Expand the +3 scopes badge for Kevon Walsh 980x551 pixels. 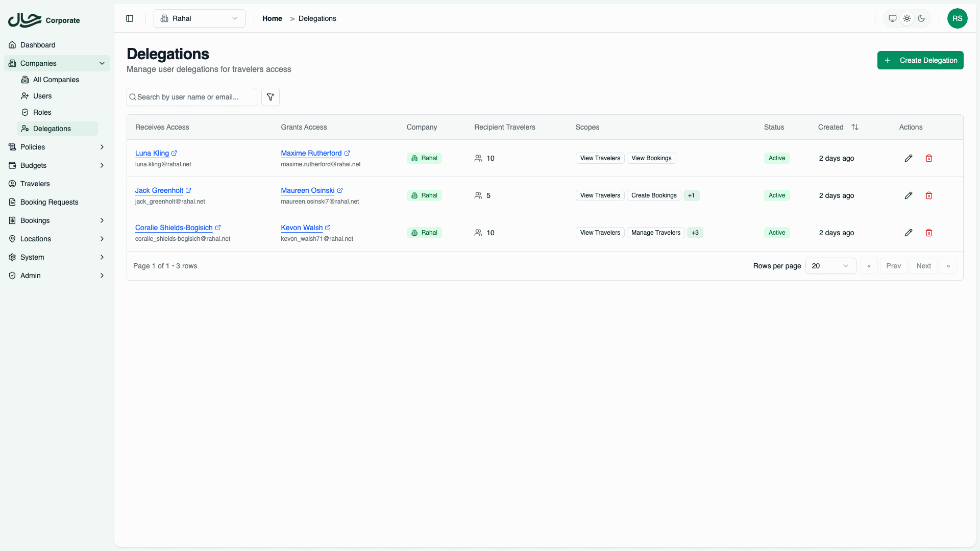pyautogui.click(x=695, y=233)
